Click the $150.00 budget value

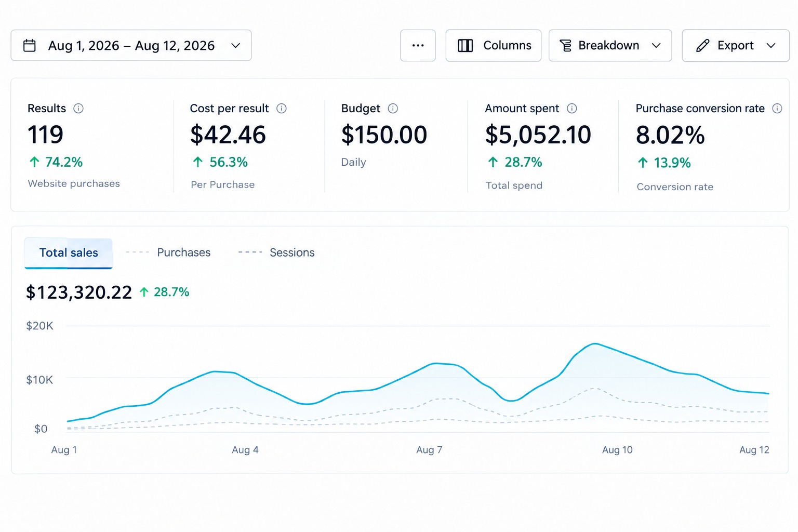(x=384, y=135)
